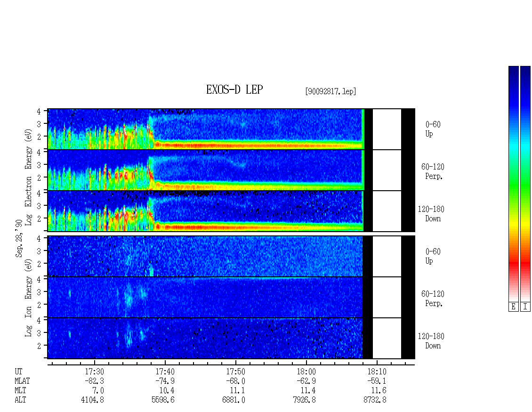The height and width of the screenshot is (412, 532).
Task: Click the ion panel's 120-180 Down label
Action: coord(431,341)
